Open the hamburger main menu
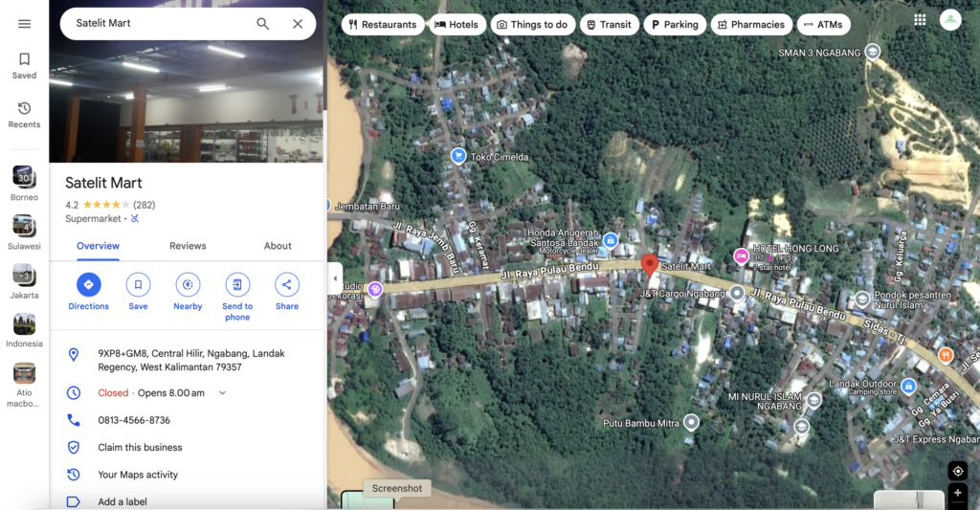 [24, 24]
